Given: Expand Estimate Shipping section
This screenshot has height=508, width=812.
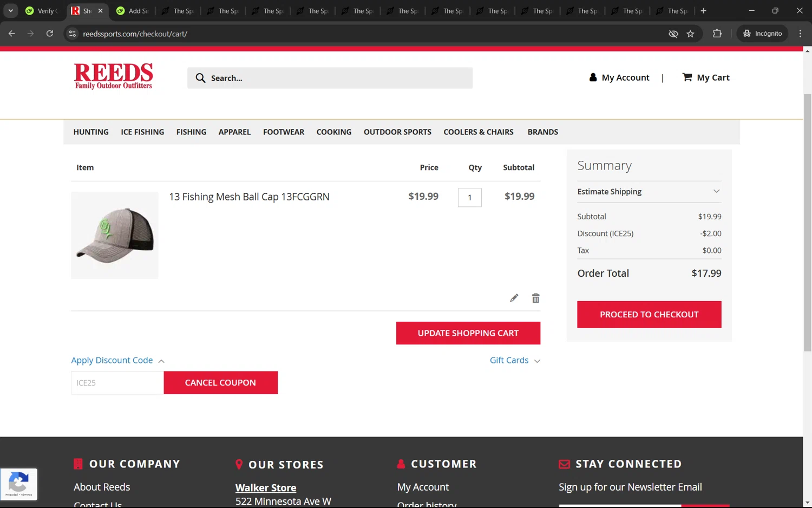Looking at the screenshot, I should [x=649, y=192].
